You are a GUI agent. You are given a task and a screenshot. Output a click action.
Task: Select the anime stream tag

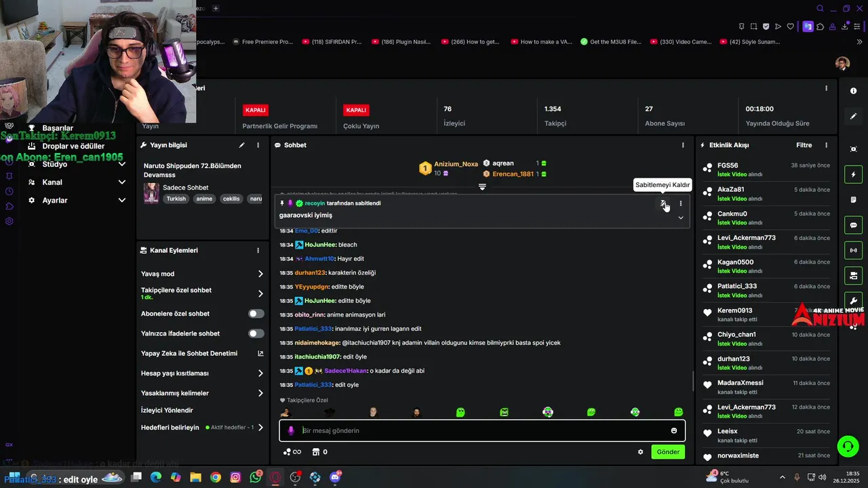[204, 199]
